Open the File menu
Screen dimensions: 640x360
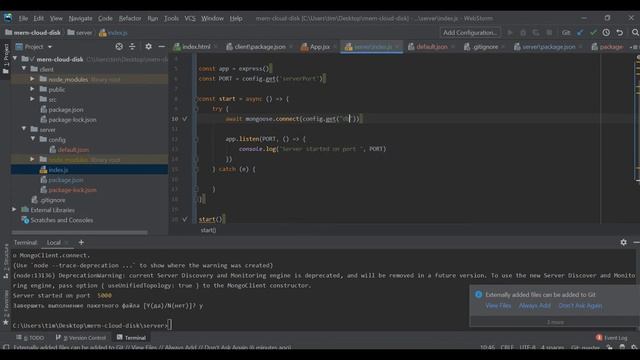pyautogui.click(x=23, y=18)
